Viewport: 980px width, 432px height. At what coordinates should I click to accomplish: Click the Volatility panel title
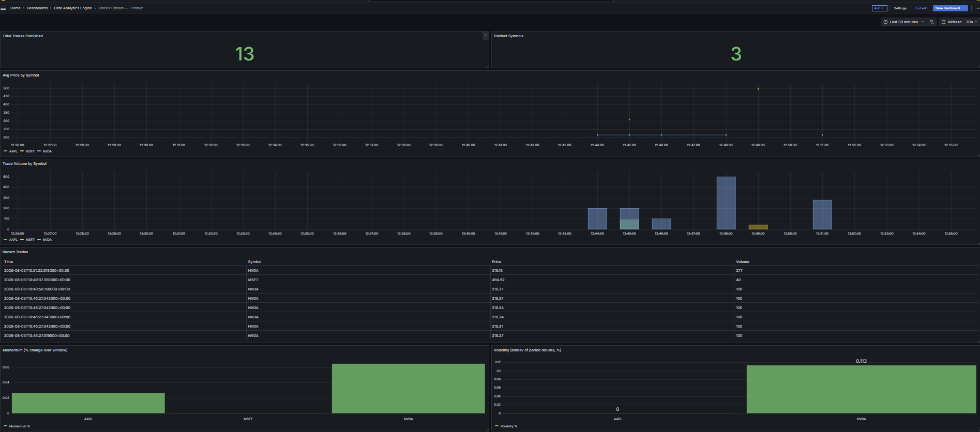click(x=527, y=350)
